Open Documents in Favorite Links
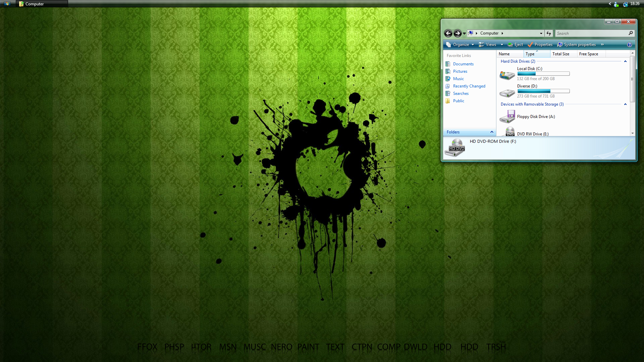The width and height of the screenshot is (644, 362). 463,64
